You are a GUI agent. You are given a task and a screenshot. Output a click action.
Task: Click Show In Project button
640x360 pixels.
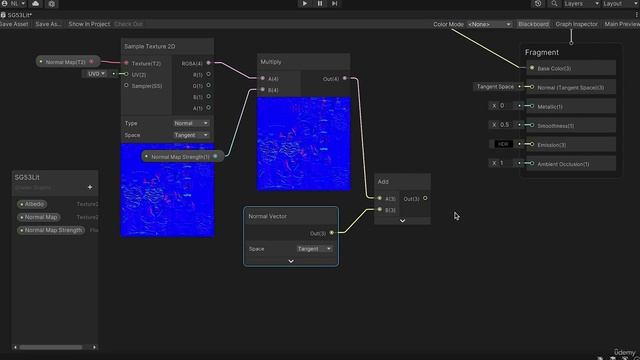pos(89,24)
